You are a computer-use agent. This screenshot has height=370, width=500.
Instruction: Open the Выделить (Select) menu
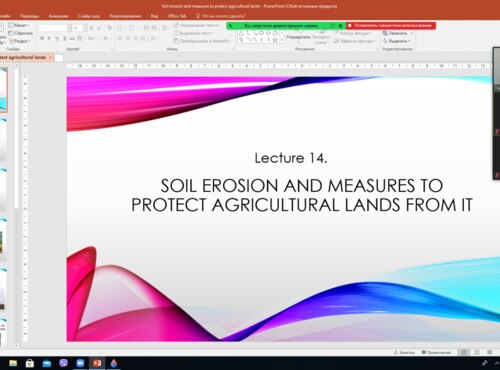click(x=397, y=41)
